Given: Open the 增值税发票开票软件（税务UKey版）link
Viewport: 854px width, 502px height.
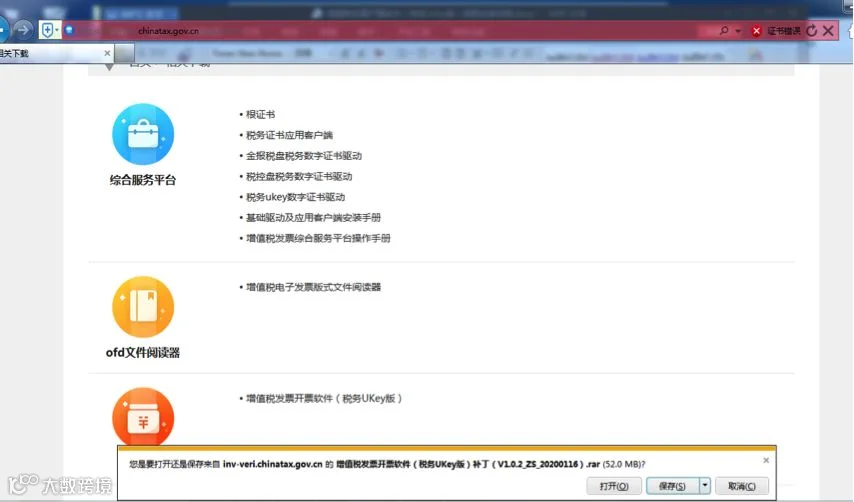Looking at the screenshot, I should [x=324, y=399].
